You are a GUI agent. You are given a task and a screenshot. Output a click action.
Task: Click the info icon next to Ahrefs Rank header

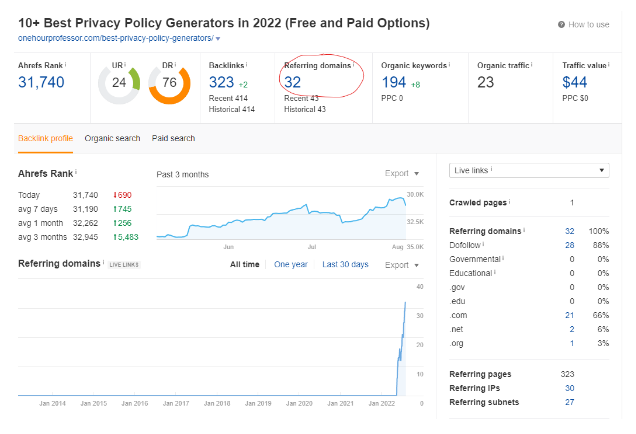[x=65, y=64]
